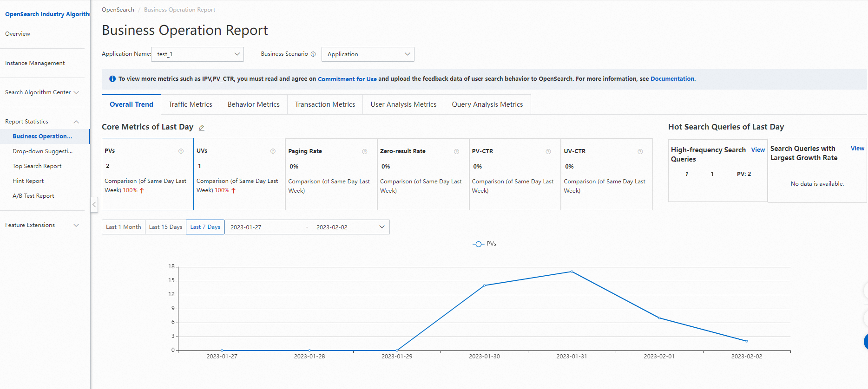Open the Application Name dropdown

coord(197,54)
